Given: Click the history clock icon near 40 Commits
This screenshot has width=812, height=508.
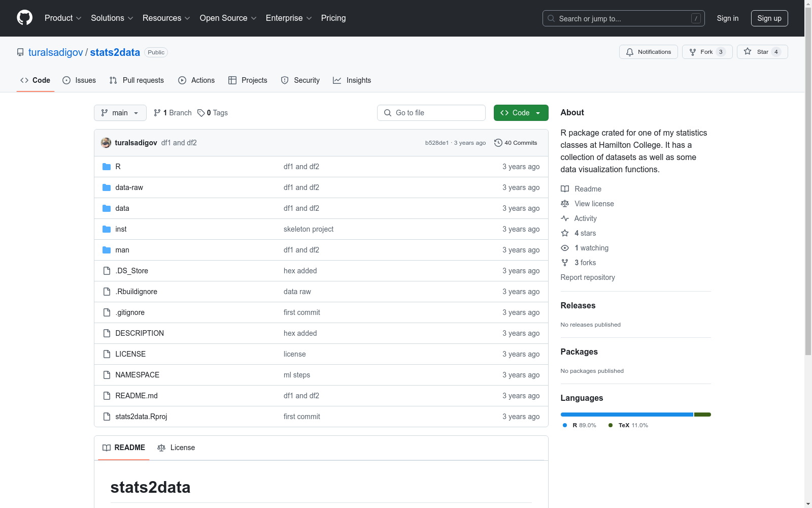Looking at the screenshot, I should pyautogui.click(x=498, y=143).
